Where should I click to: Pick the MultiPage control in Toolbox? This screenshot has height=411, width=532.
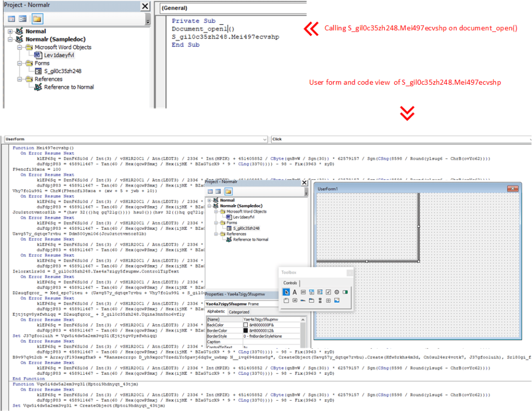pos(311,300)
